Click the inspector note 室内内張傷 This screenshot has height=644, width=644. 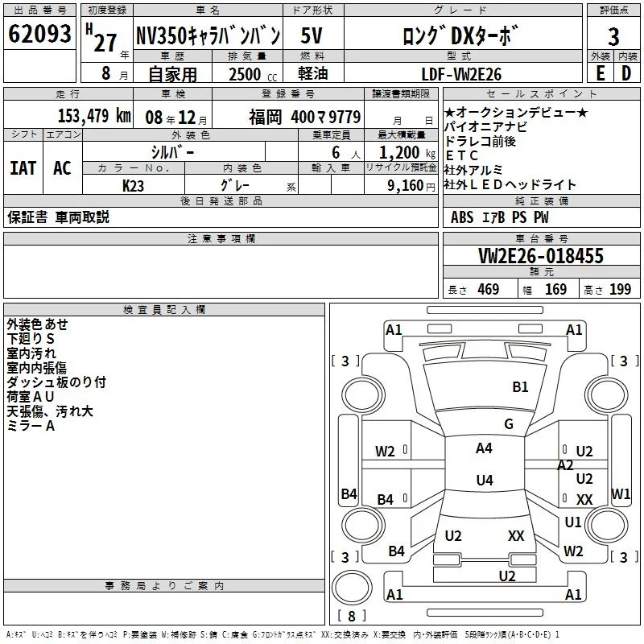36,368
